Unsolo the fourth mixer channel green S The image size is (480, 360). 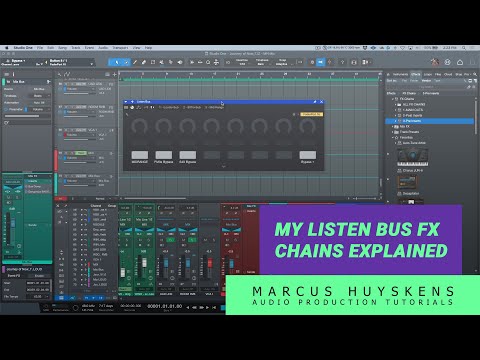192,240
